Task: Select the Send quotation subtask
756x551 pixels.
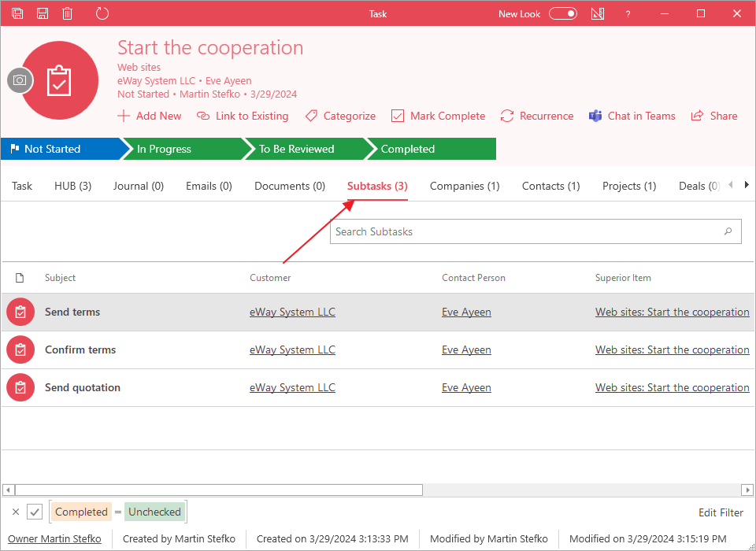Action: [83, 387]
